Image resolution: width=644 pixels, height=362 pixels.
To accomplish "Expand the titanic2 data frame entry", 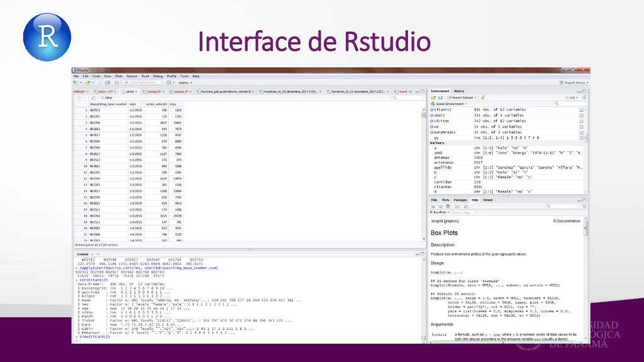I will tap(431, 109).
